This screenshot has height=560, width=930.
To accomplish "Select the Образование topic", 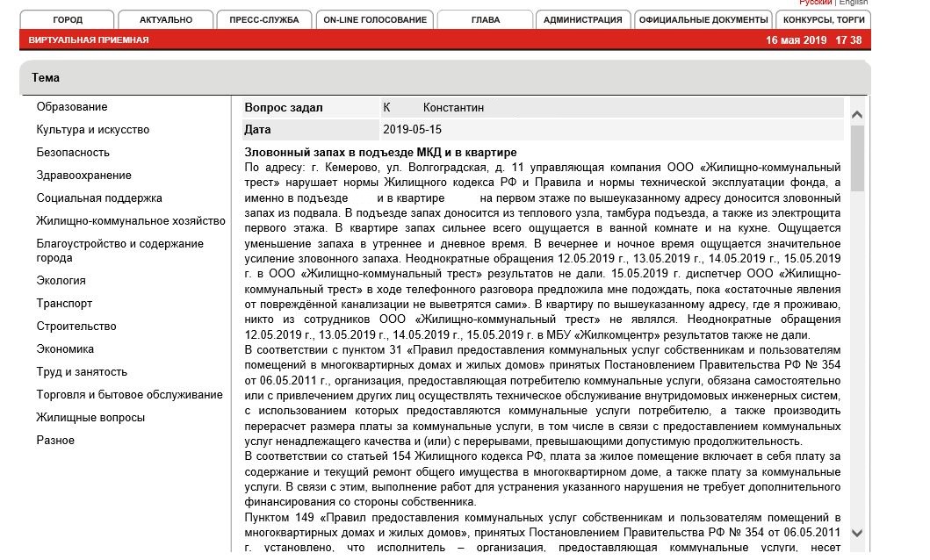I will pyautogui.click(x=72, y=107).
